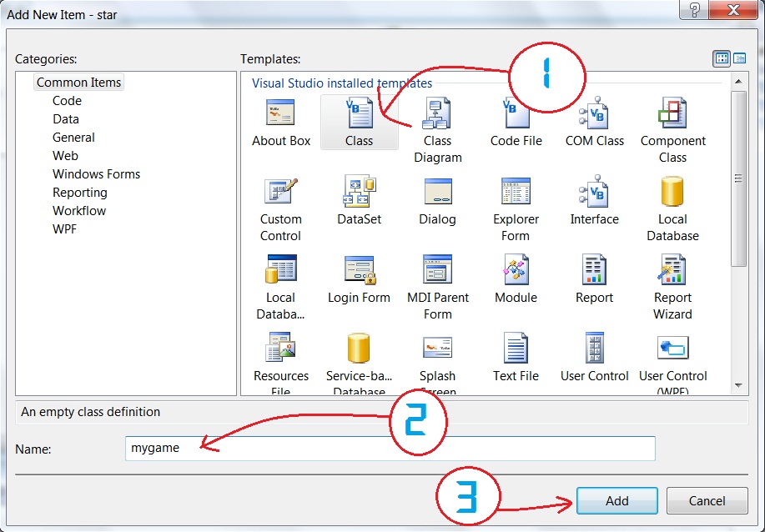765x532 pixels.
Task: Select the Local Database template
Action: pos(672,208)
